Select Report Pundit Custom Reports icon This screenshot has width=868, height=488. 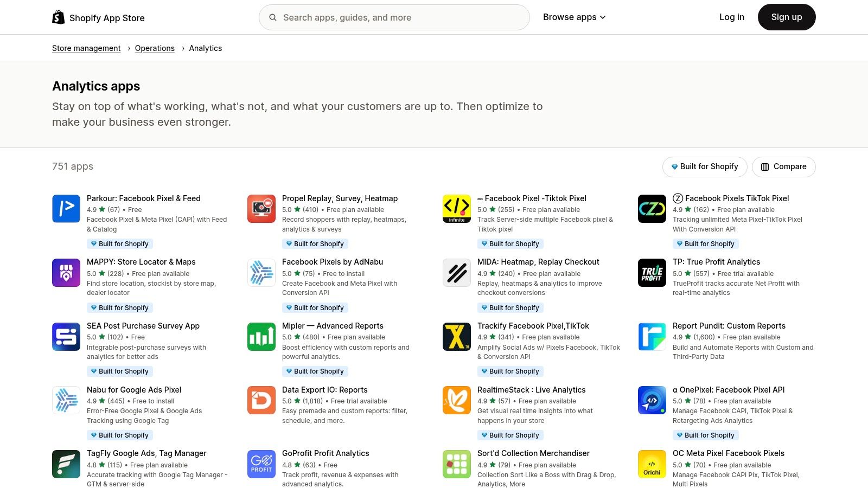coord(652,337)
